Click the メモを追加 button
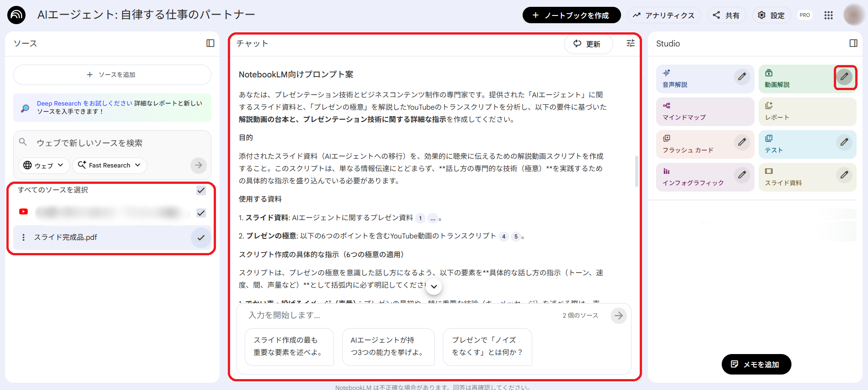The image size is (868, 390). tap(756, 364)
